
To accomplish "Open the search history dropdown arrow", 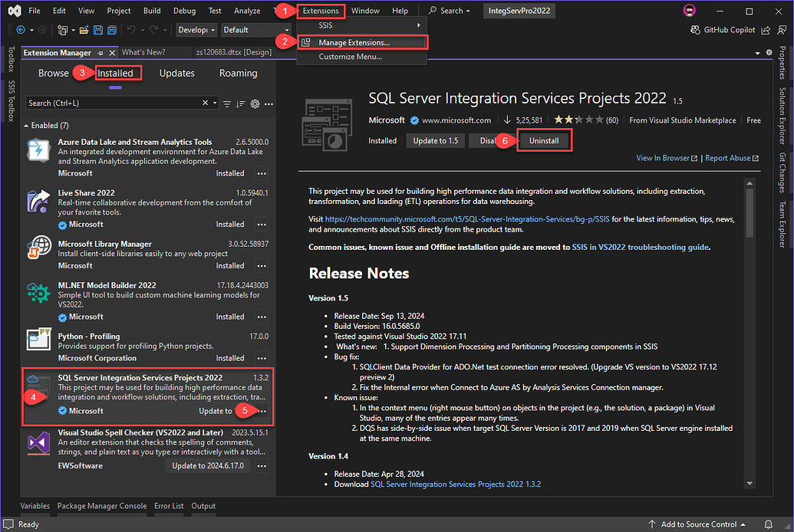I will (x=214, y=103).
